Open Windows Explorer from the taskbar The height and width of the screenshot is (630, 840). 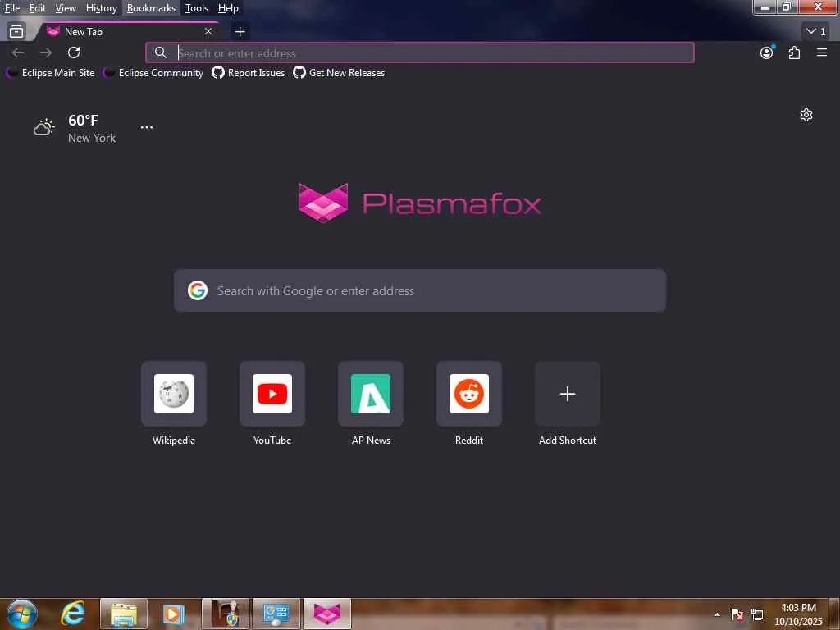point(124,614)
